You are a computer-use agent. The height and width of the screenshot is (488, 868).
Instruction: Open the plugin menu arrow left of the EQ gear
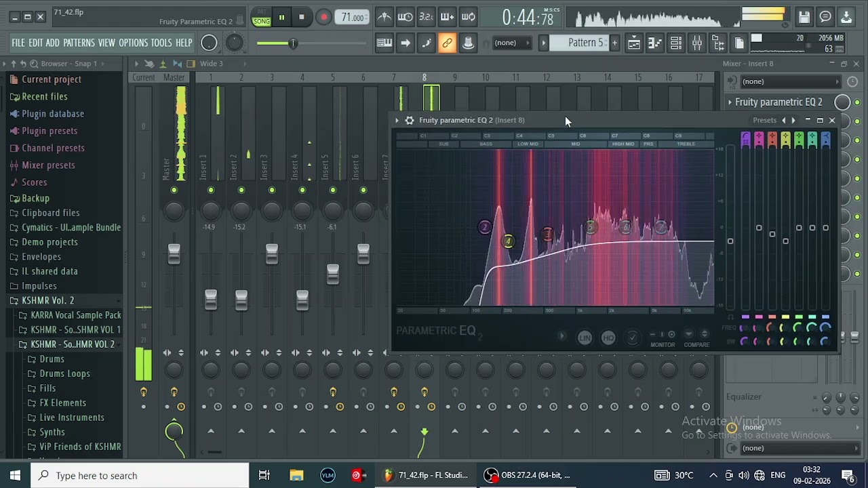pos(397,120)
